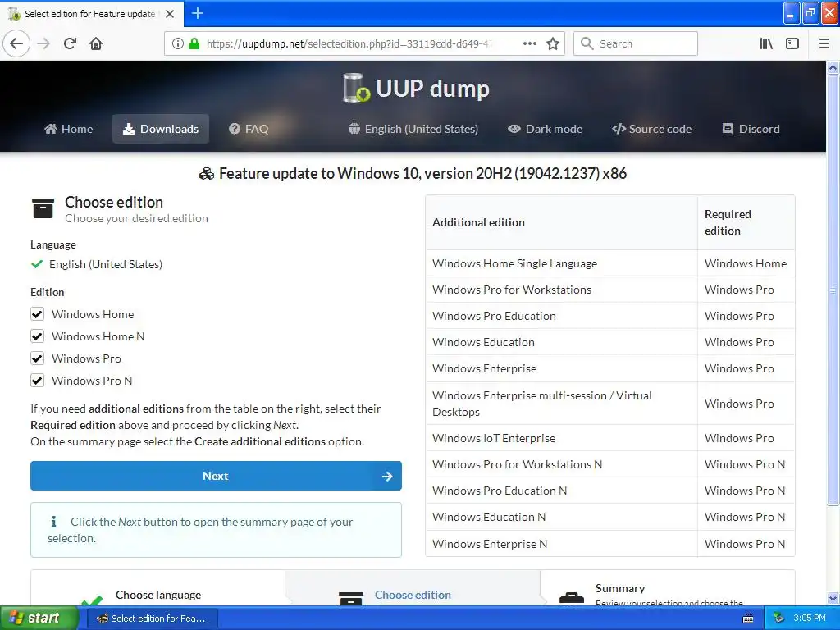840x630 pixels.
Task: Uncheck the Windows Pro N checkbox
Action: click(37, 381)
